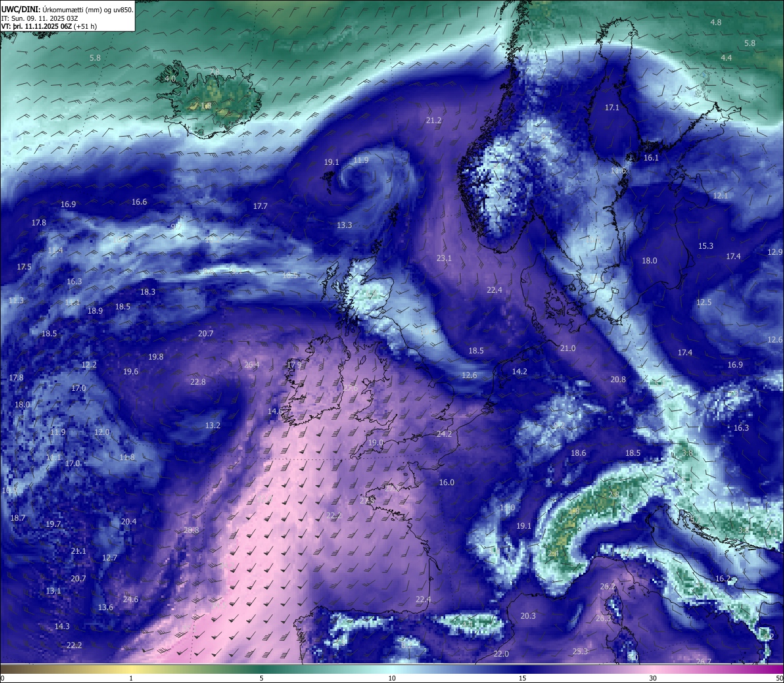The width and height of the screenshot is (784, 683).
Task: Click the 16.2 value over Italy
Action: pyautogui.click(x=723, y=578)
